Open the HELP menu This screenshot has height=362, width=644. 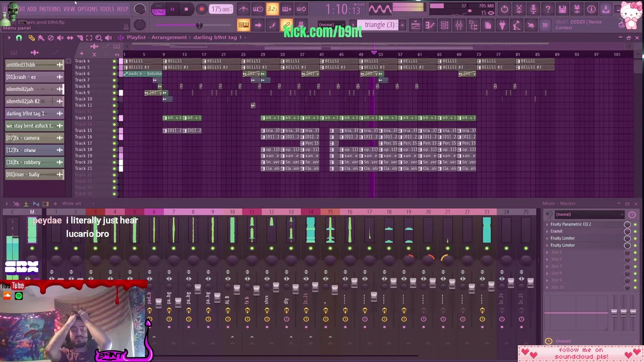[x=122, y=9]
